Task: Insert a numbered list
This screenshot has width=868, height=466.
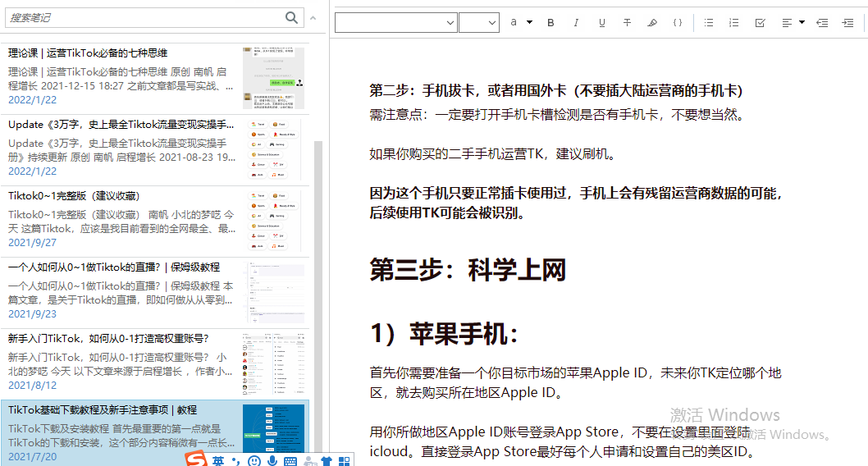Action: coord(734,23)
